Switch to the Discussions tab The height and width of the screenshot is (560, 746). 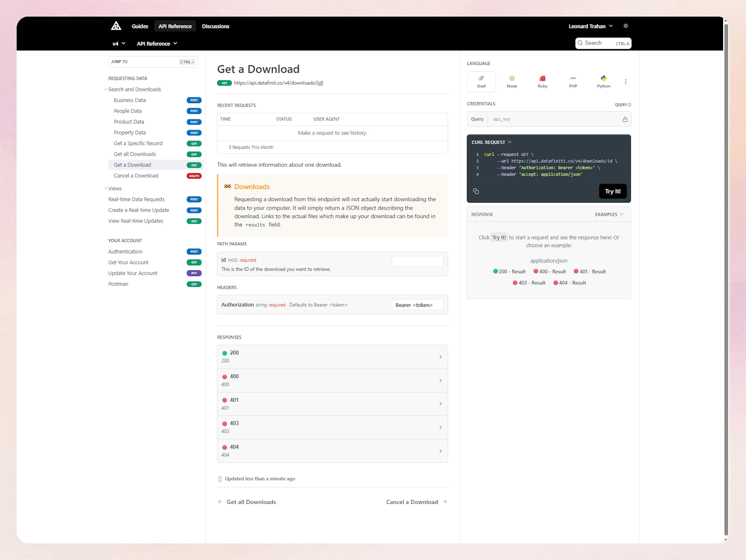215,26
